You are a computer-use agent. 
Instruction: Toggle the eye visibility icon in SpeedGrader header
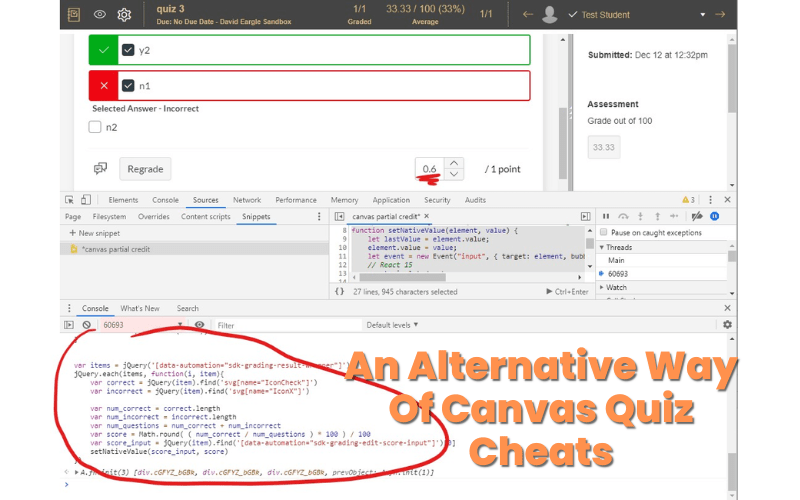click(x=100, y=14)
